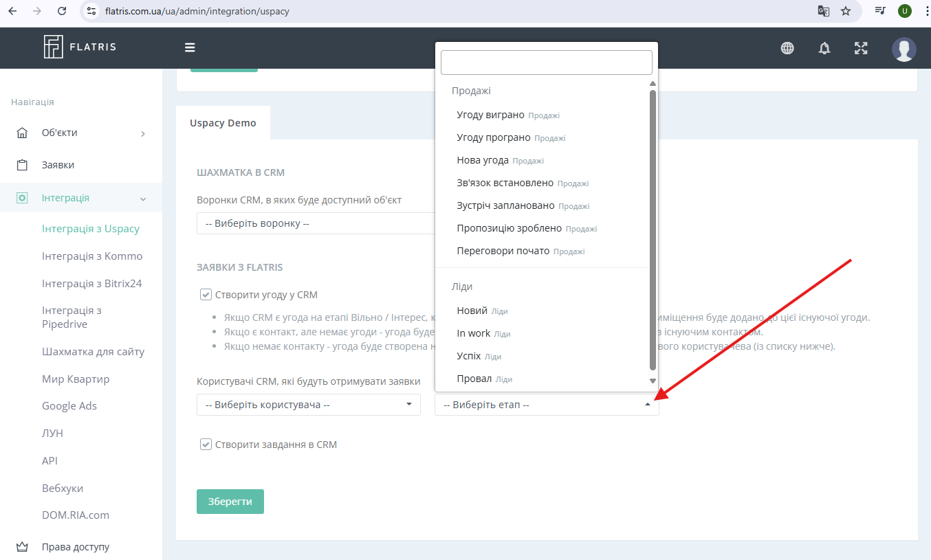931x560 pixels.
Task: Open site information icon in address bar
Action: pos(92,11)
